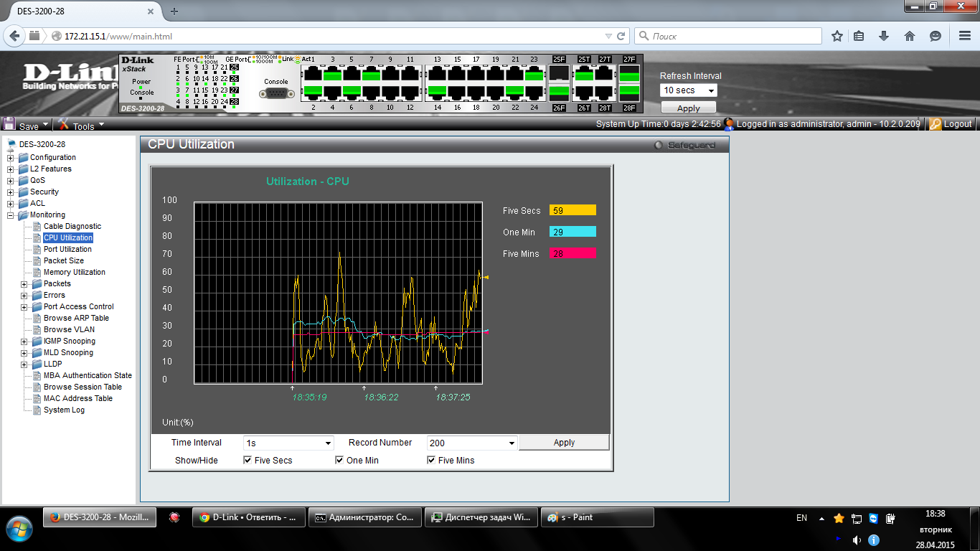Open the Firefox downloads arrow icon
Screen dimensions: 980x551
click(x=884, y=36)
